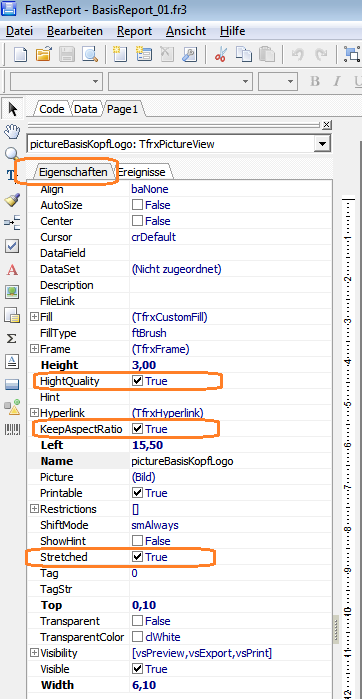Click the Paste clipboard icon
362x699 pixels.
click(267, 54)
